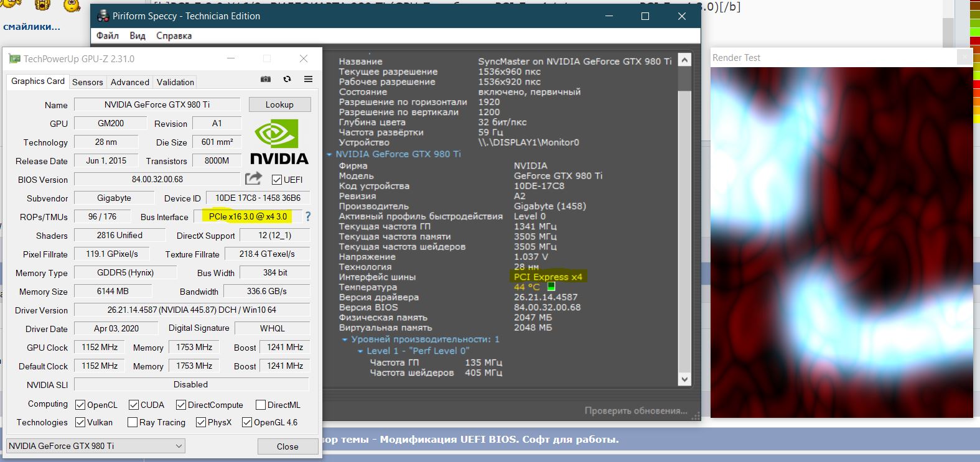Click the Memory Size value 6144 MB
Viewport: 980px width, 462px height.
pyautogui.click(x=113, y=291)
